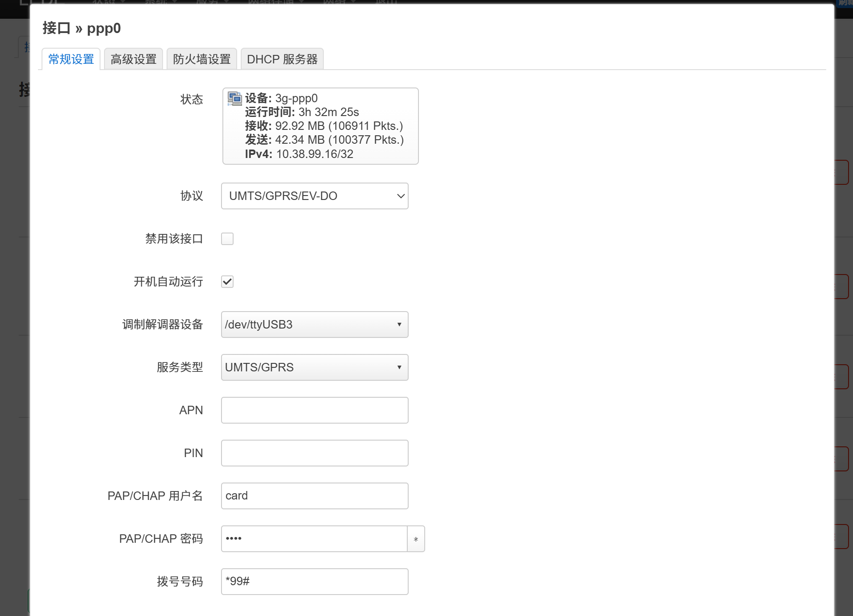Open the 状态 menu in top bar
Screen dimensions: 853x616
point(104,3)
